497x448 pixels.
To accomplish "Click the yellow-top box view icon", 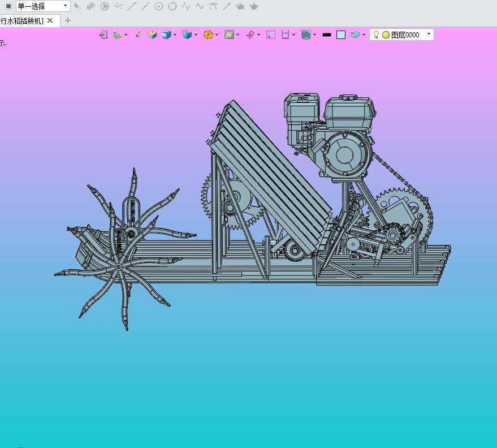I will point(152,35).
